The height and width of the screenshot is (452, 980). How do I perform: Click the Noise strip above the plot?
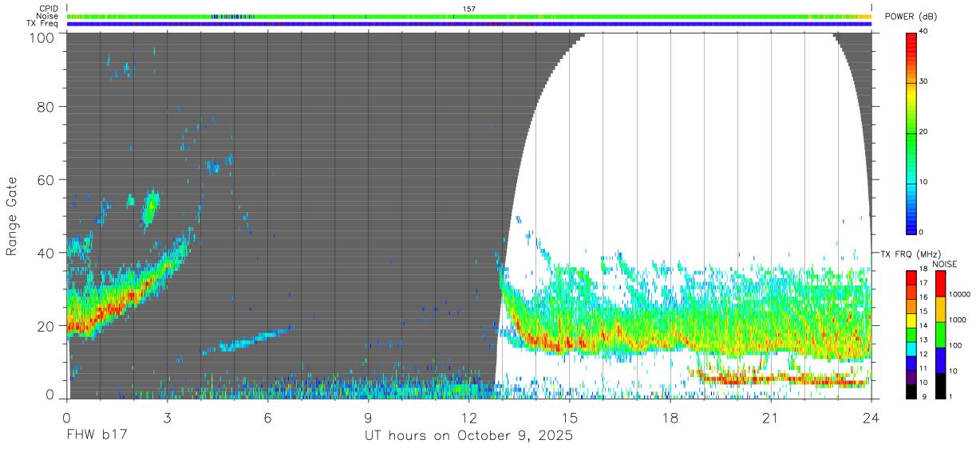click(468, 17)
